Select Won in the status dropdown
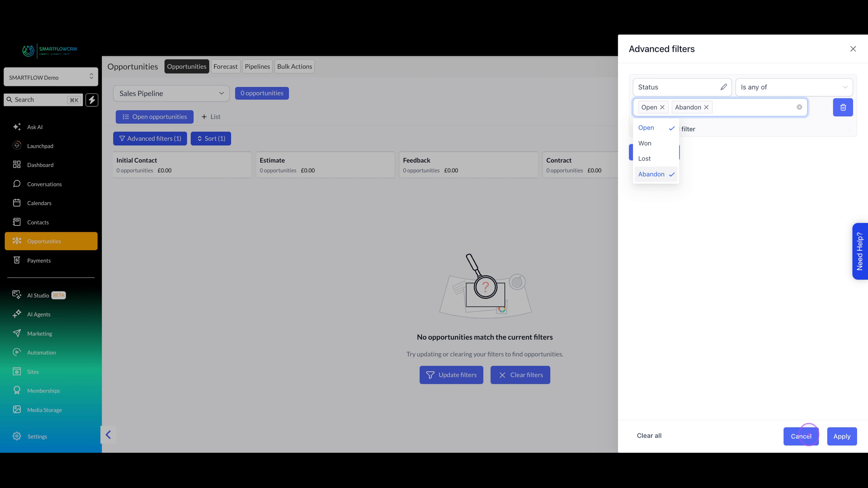868x488 pixels. pos(656,143)
